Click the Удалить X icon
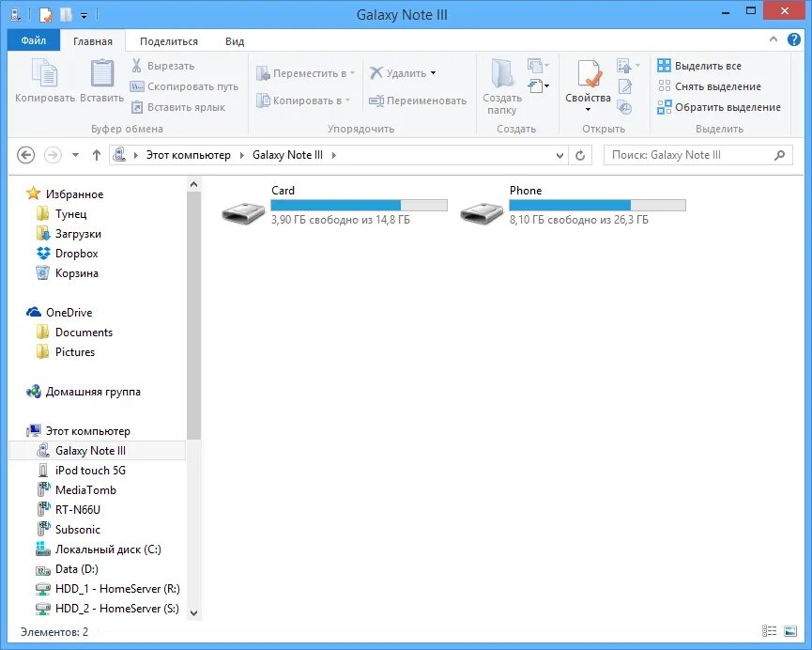The width and height of the screenshot is (812, 650). [x=376, y=73]
